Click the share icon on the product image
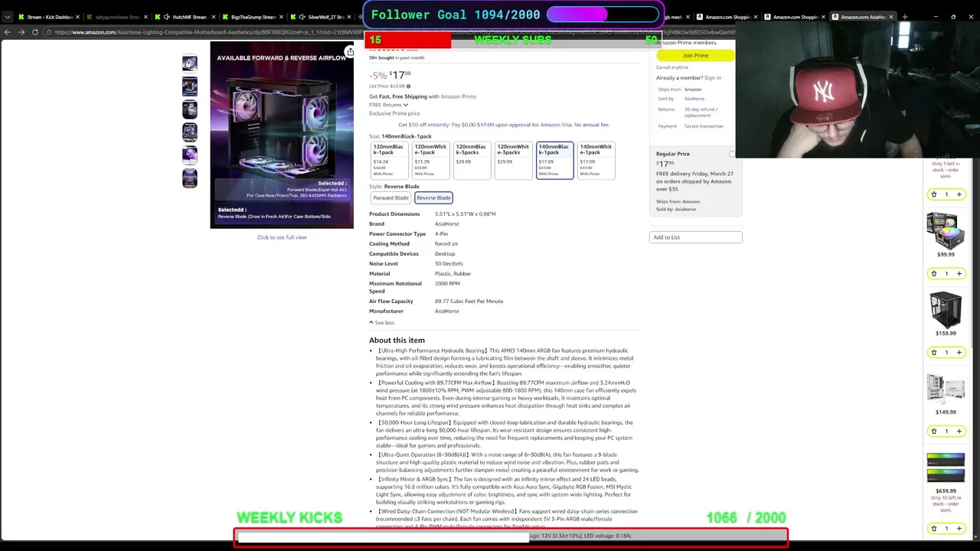980x551 pixels. 349,53
